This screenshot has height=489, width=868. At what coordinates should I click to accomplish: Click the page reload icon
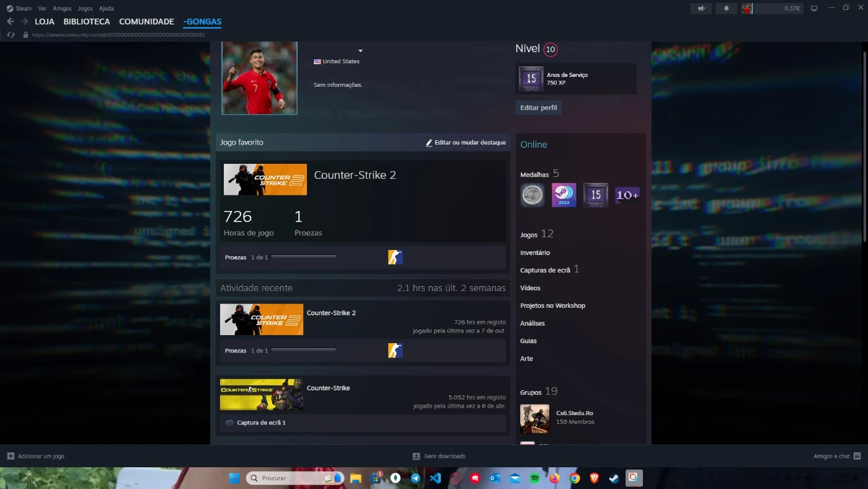point(11,35)
